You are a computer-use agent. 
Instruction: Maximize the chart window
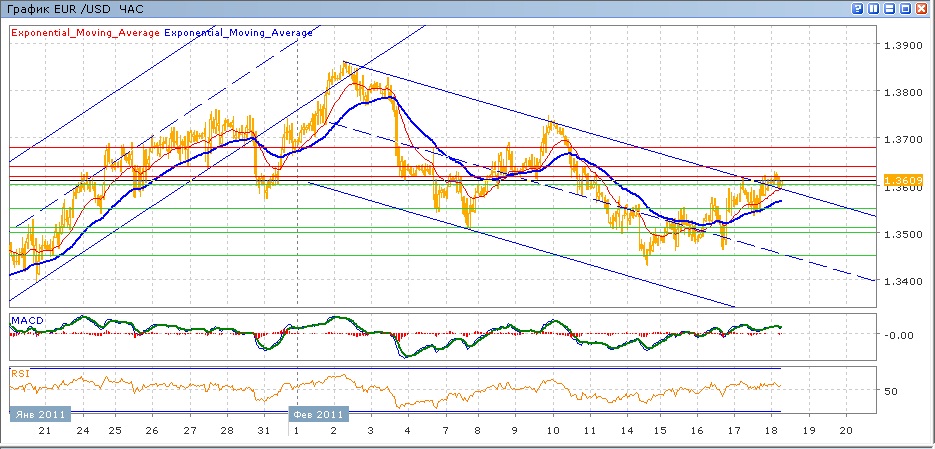[906, 9]
